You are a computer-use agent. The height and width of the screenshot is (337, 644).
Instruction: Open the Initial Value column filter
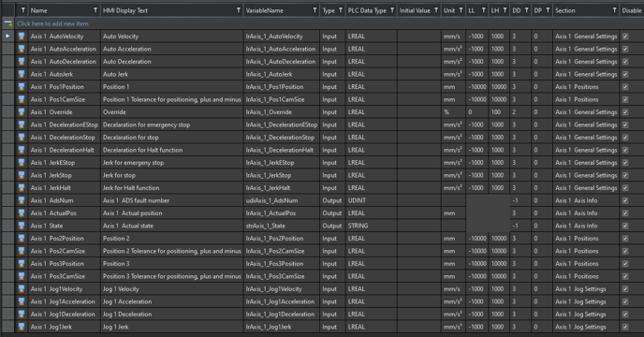click(436, 10)
